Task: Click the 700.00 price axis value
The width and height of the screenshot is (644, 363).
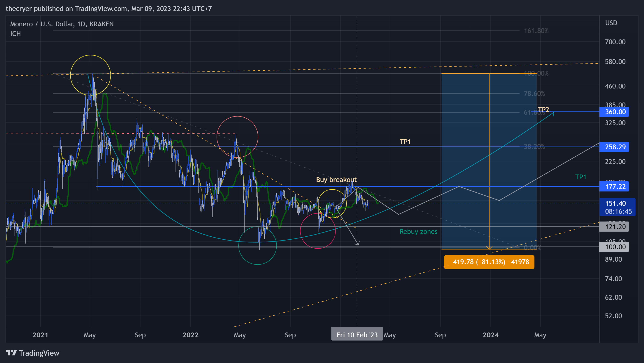Action: pos(615,42)
